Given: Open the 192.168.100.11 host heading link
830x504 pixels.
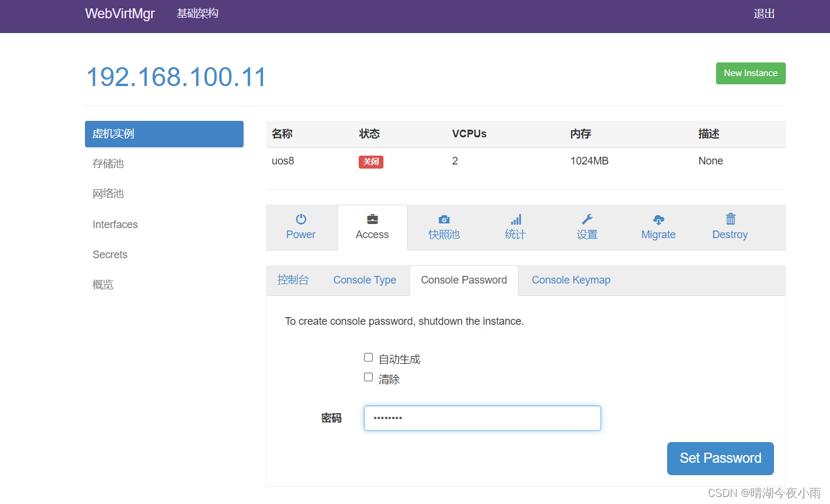Looking at the screenshot, I should coord(176,77).
